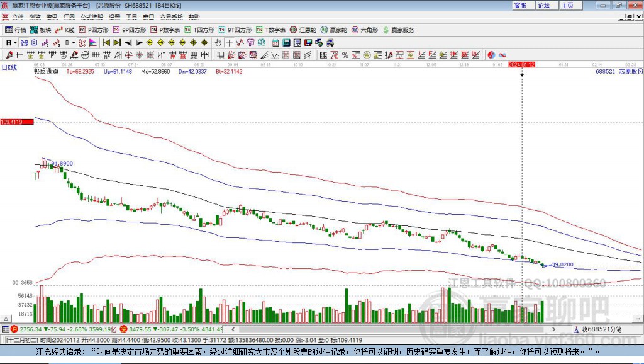Select the crosshair cursor tool

tap(230, 43)
